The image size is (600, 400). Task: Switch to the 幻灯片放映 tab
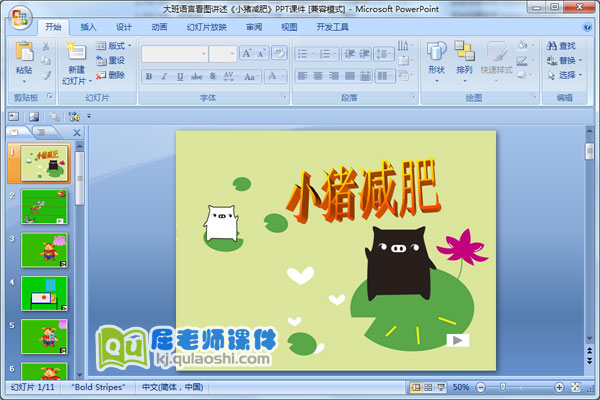click(x=207, y=27)
